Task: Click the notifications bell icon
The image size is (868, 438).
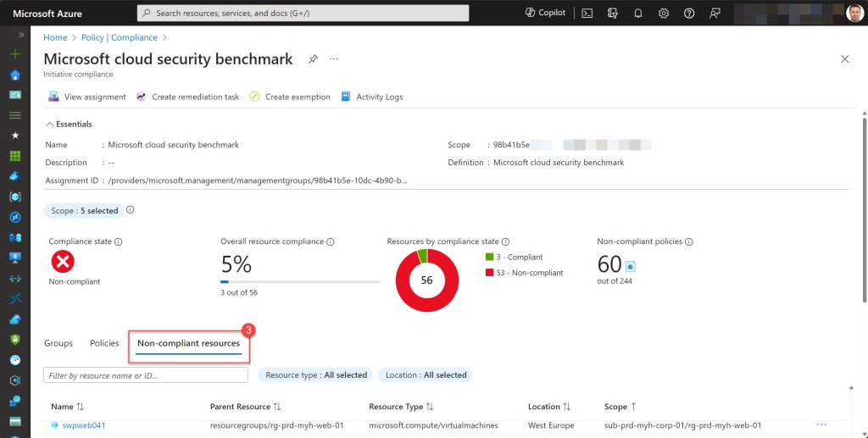Action: (x=637, y=13)
